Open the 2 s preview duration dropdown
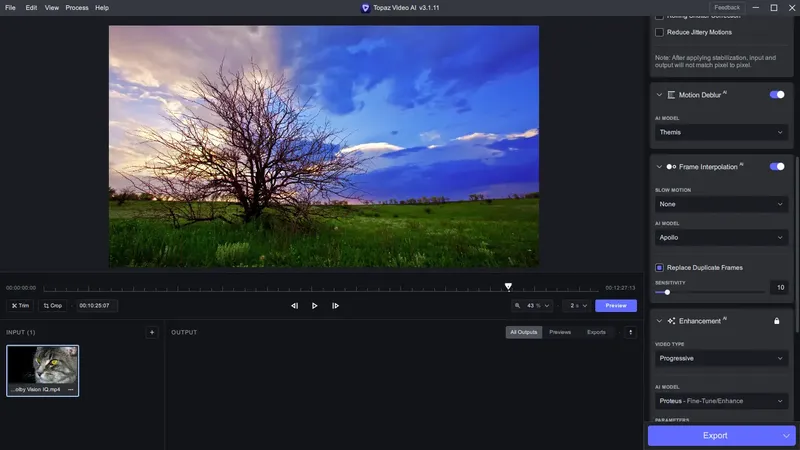This screenshot has height=450, width=800. click(578, 306)
